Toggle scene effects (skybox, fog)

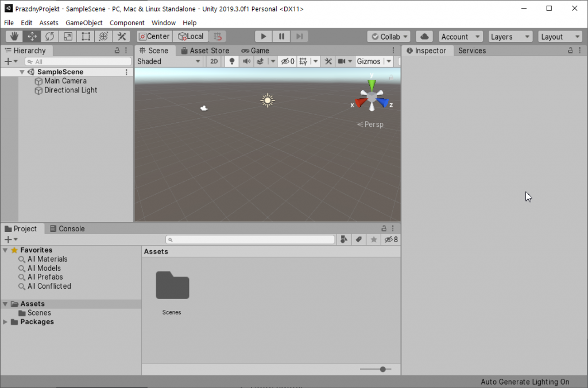pyautogui.click(x=260, y=61)
